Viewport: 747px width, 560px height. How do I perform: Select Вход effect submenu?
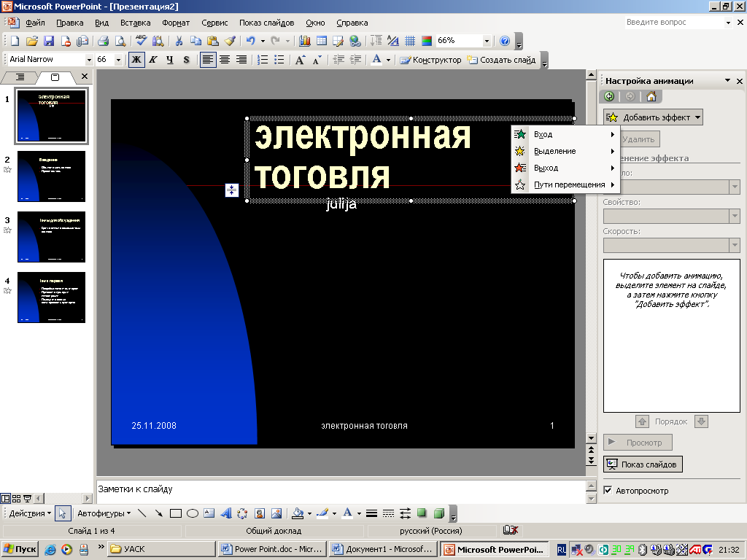point(565,134)
